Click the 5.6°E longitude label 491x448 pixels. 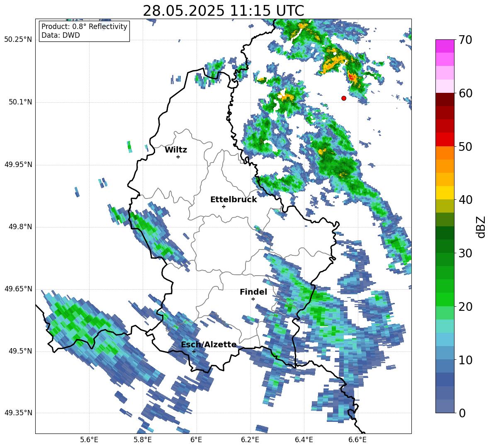[x=89, y=440]
